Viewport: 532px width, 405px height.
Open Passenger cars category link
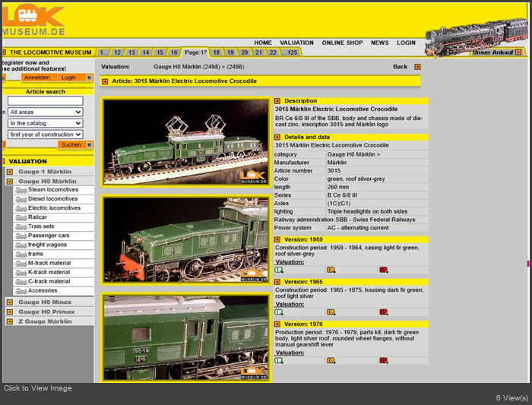tap(49, 236)
